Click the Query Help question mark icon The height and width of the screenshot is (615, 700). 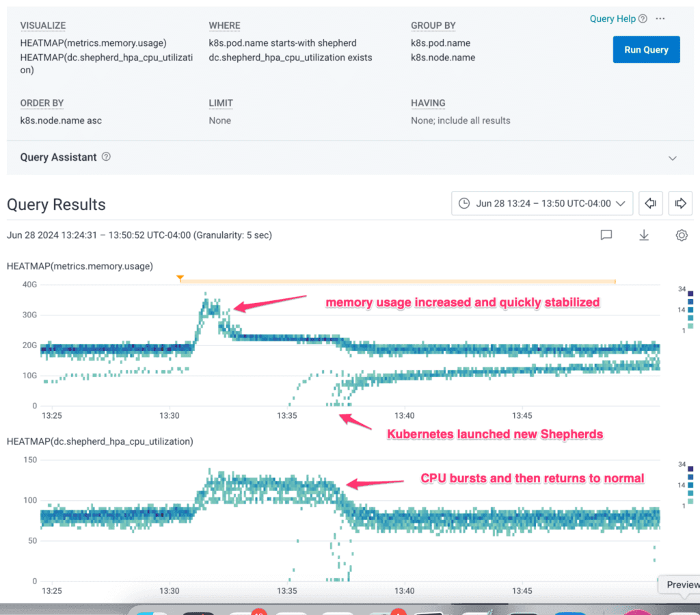[643, 19]
